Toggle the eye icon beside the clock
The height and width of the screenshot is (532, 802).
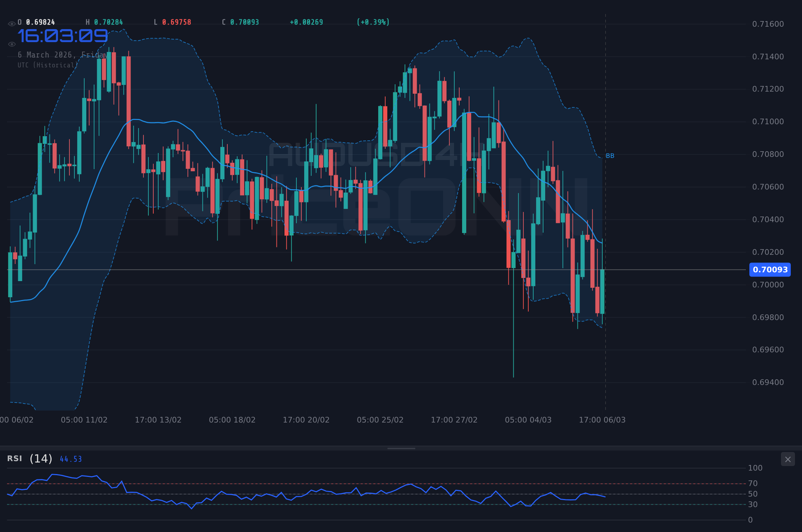coord(12,44)
